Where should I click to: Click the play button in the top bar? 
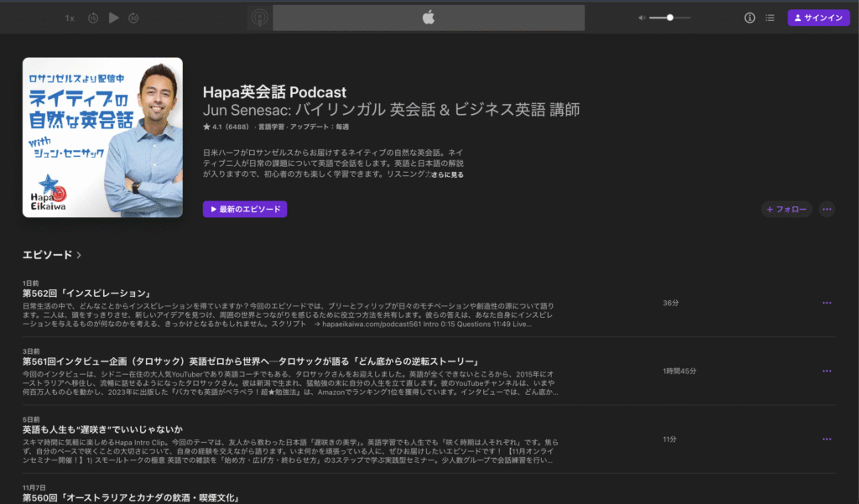[114, 18]
